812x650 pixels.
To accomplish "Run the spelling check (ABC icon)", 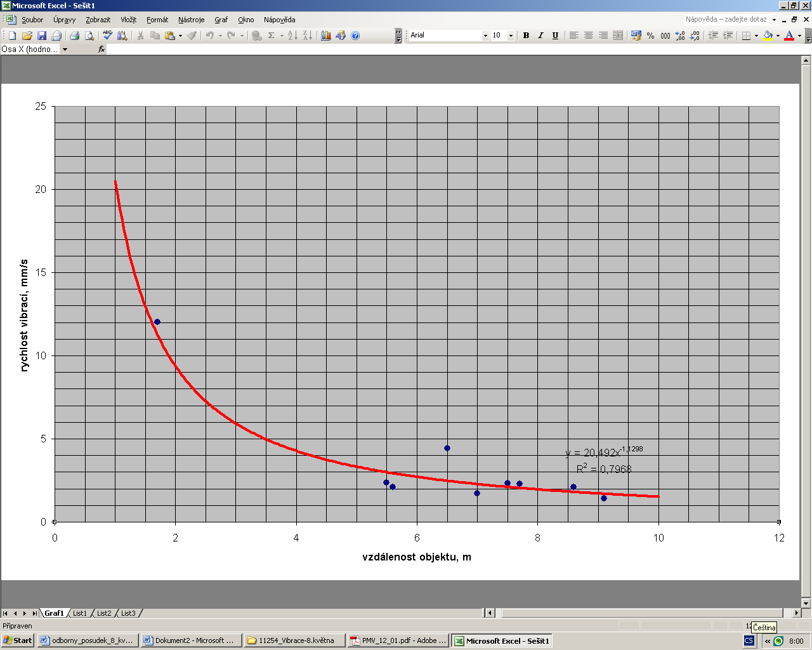I will tap(108, 36).
